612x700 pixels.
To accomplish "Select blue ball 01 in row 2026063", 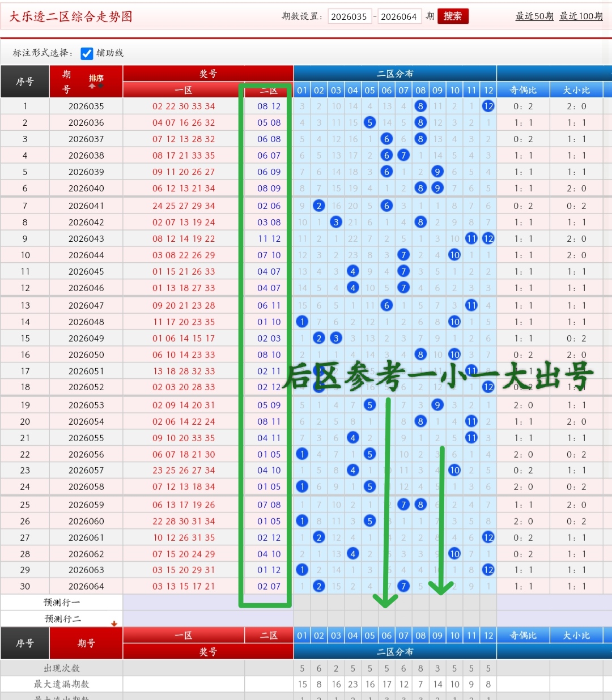I will [x=302, y=570].
